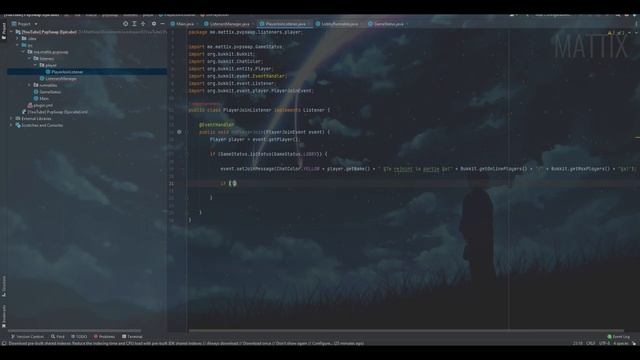Click the Collapse All icon in Project panel

point(143,24)
